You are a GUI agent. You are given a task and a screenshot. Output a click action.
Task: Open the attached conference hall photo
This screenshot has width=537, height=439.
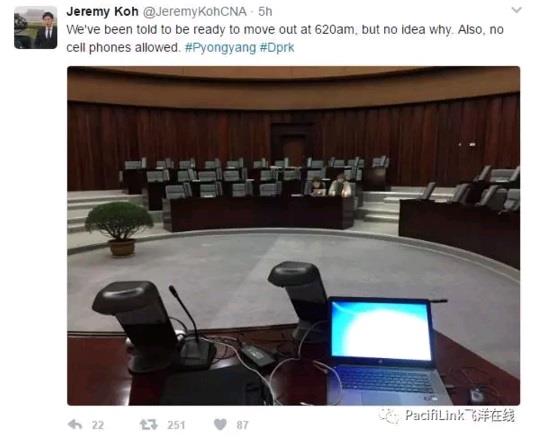coord(294,236)
